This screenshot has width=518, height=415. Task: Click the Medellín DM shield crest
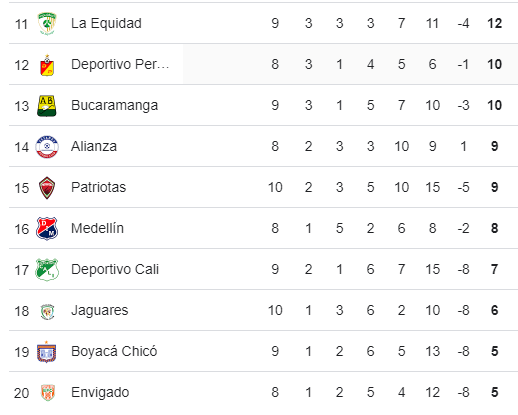coord(47,229)
